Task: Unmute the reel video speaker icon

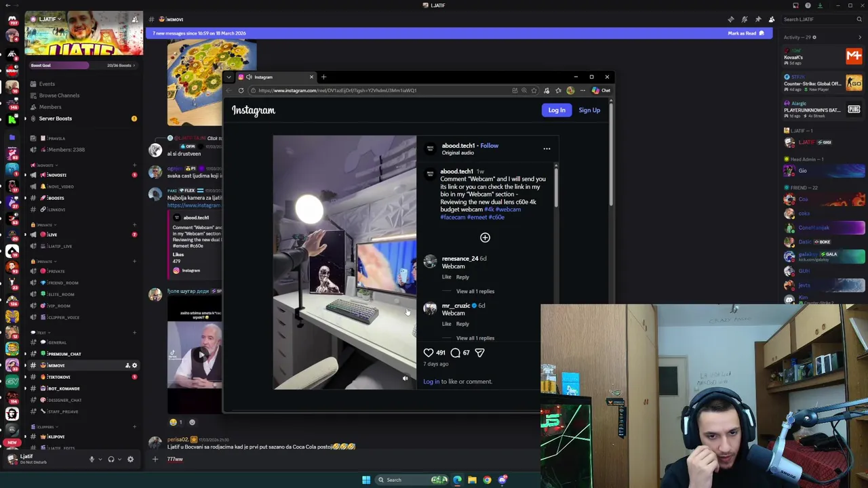Action: tap(406, 378)
